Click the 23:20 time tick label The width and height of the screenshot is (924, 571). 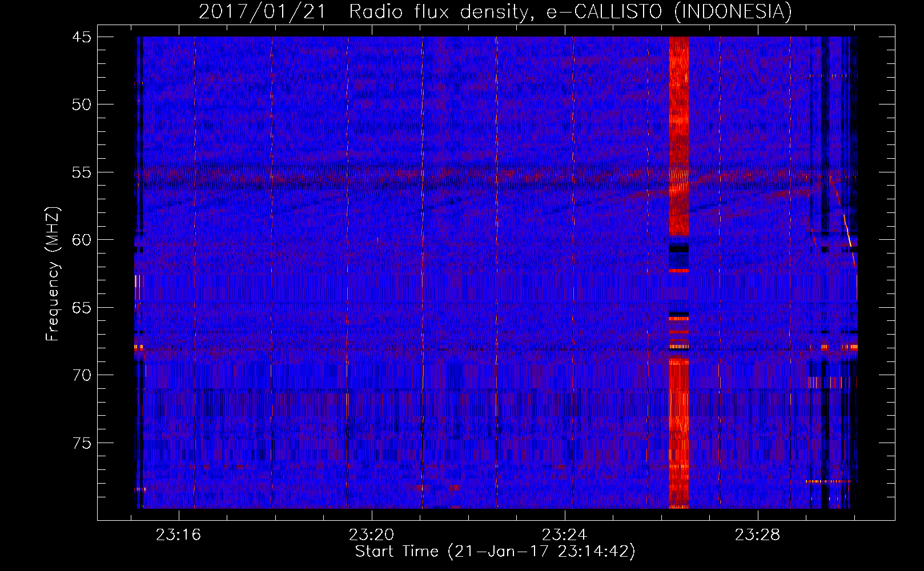pyautogui.click(x=372, y=535)
